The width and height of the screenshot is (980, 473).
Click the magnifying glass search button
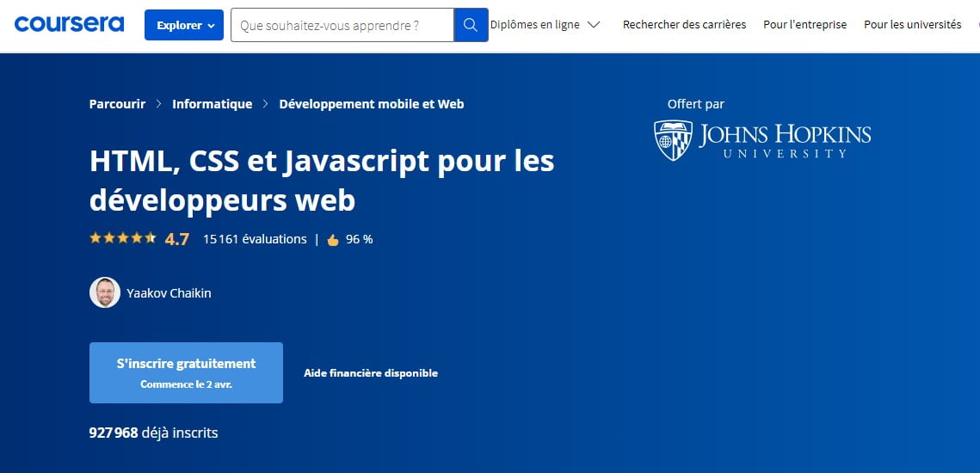pyautogui.click(x=471, y=25)
